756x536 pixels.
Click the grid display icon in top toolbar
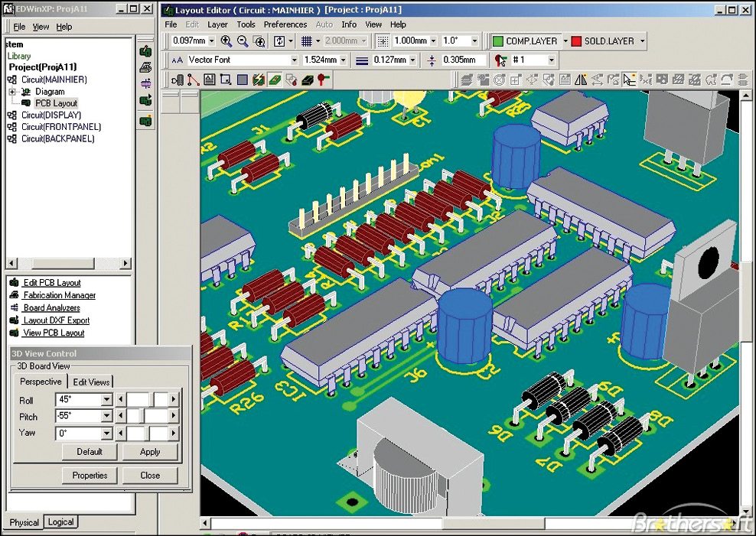306,41
